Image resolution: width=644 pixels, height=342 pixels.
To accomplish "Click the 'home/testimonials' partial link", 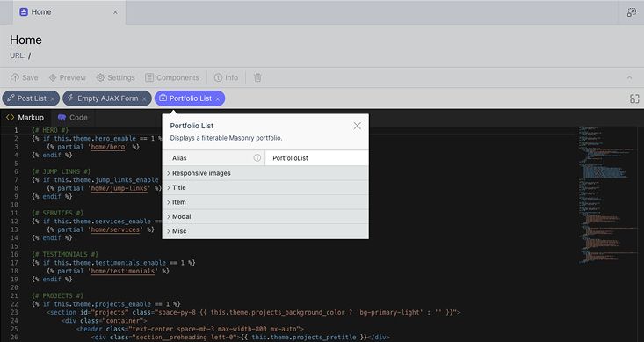I will click(x=123, y=272).
